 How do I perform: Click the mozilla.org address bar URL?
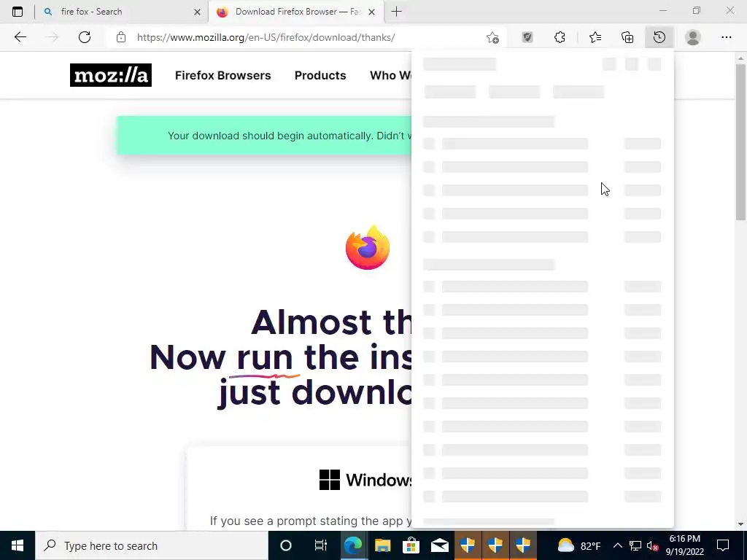click(266, 37)
